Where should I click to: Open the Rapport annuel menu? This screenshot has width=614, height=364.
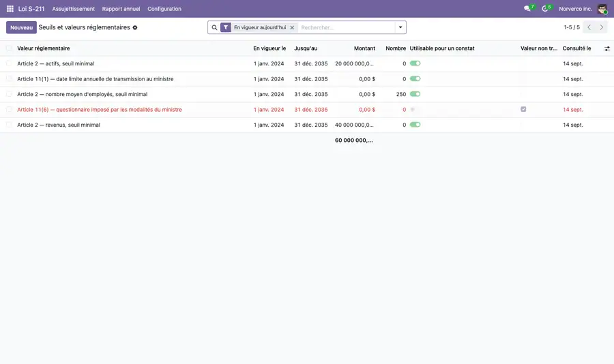tap(121, 9)
